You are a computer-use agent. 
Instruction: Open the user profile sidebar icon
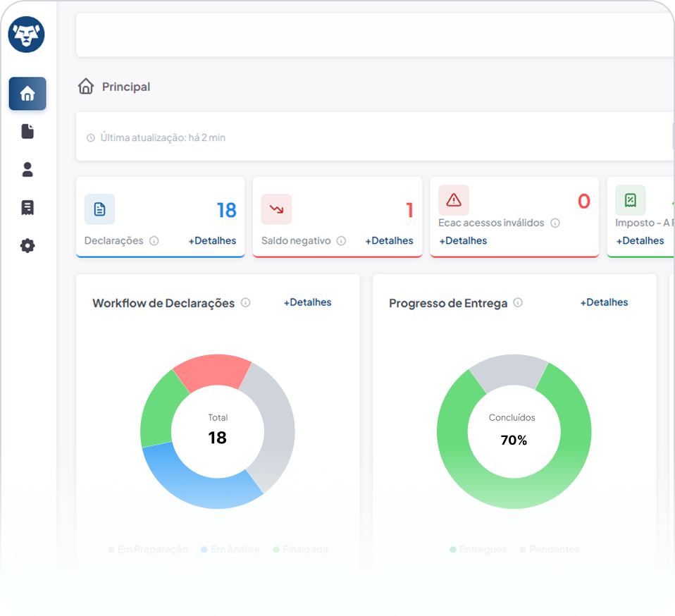click(x=27, y=170)
